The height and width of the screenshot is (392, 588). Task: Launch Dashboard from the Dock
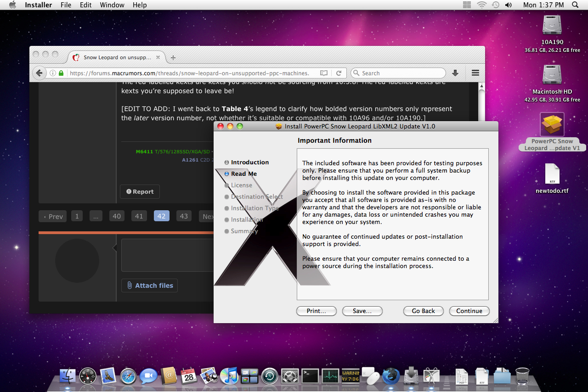coord(88,376)
